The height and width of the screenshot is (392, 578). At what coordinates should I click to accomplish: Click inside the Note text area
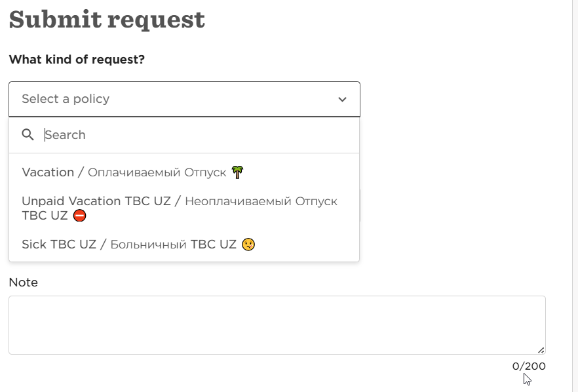(277, 325)
